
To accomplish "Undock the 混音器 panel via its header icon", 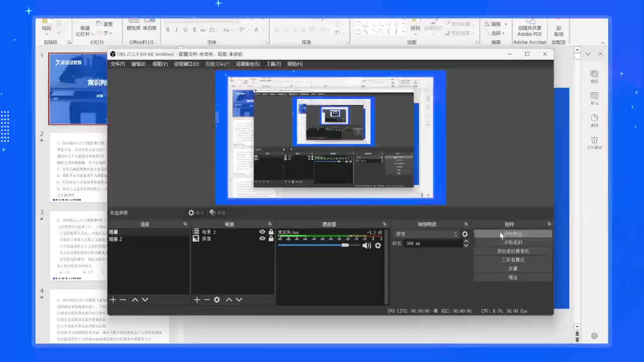I will (384, 224).
